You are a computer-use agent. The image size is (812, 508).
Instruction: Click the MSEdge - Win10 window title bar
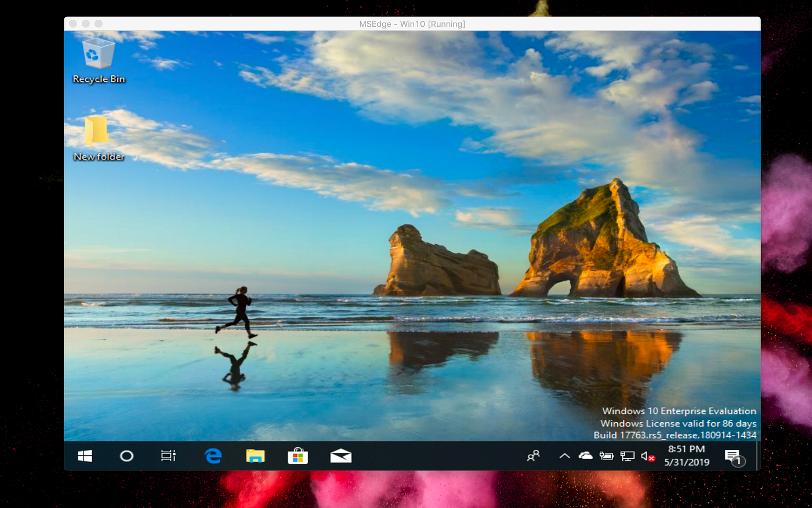tap(412, 24)
